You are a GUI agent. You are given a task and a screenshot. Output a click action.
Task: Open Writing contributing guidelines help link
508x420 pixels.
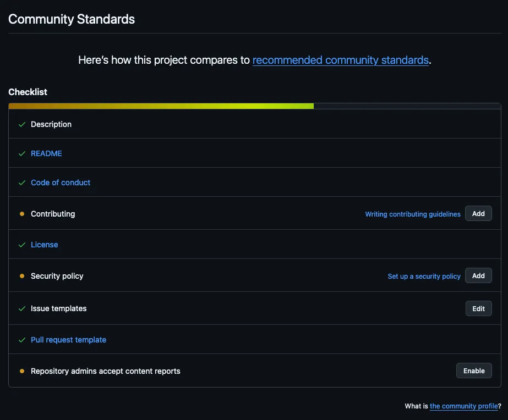point(413,214)
